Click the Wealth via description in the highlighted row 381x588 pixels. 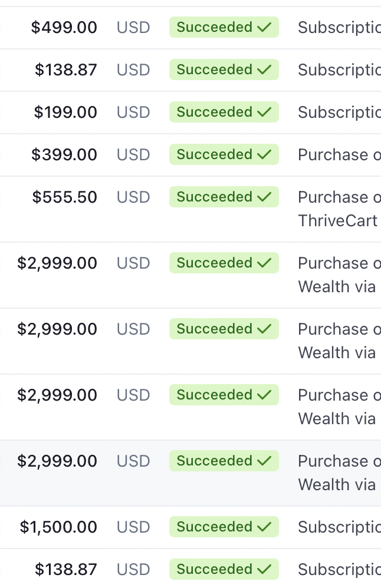tap(337, 484)
